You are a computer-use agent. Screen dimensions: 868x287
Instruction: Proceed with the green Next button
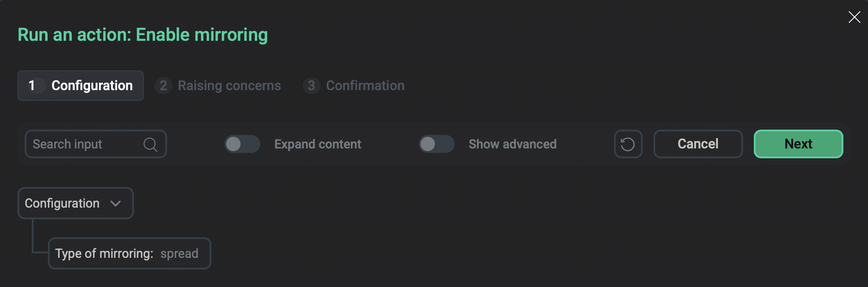pyautogui.click(x=798, y=144)
